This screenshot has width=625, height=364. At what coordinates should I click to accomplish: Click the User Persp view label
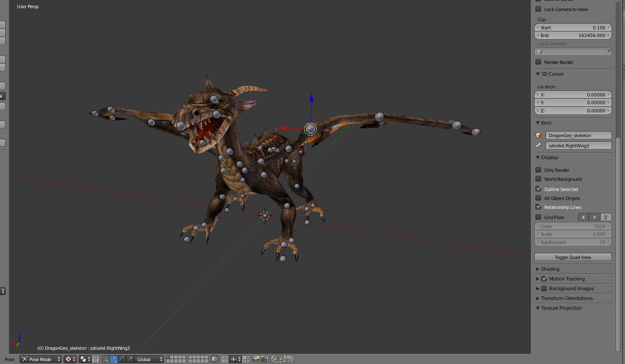(28, 7)
